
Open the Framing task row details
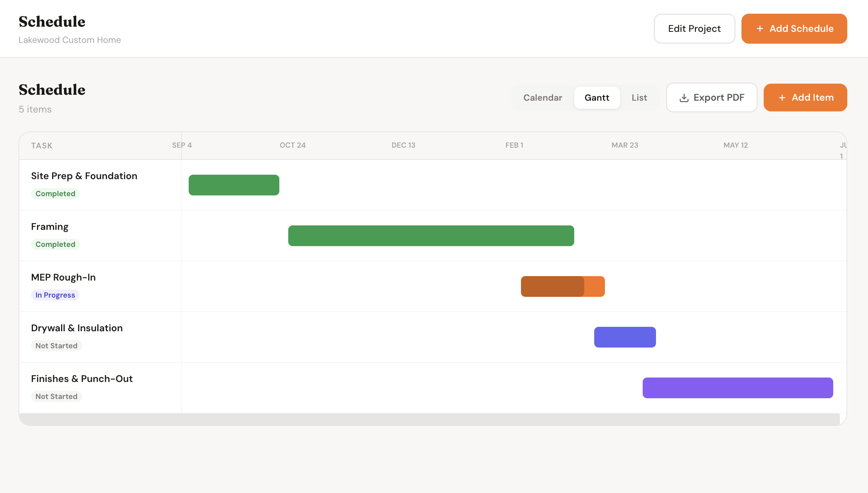tap(50, 226)
